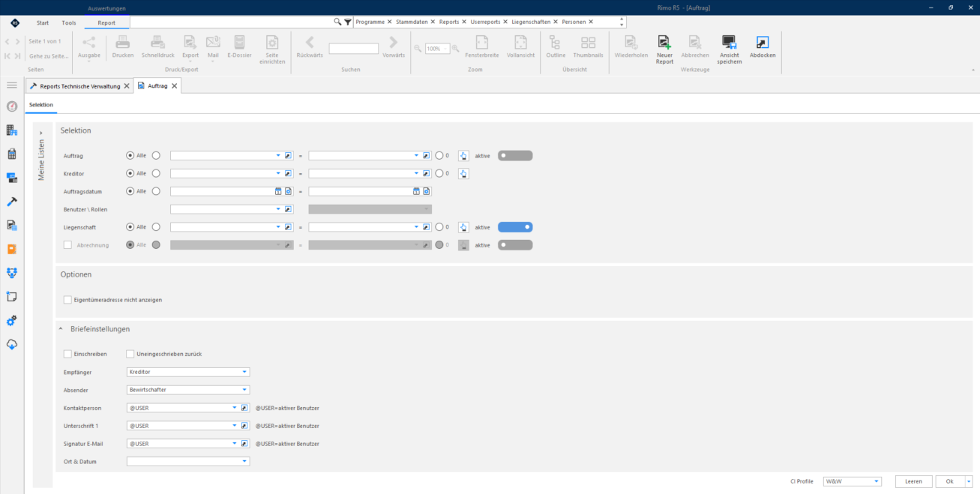Switch to Reports Technische Verwaltung tab

pos(79,86)
